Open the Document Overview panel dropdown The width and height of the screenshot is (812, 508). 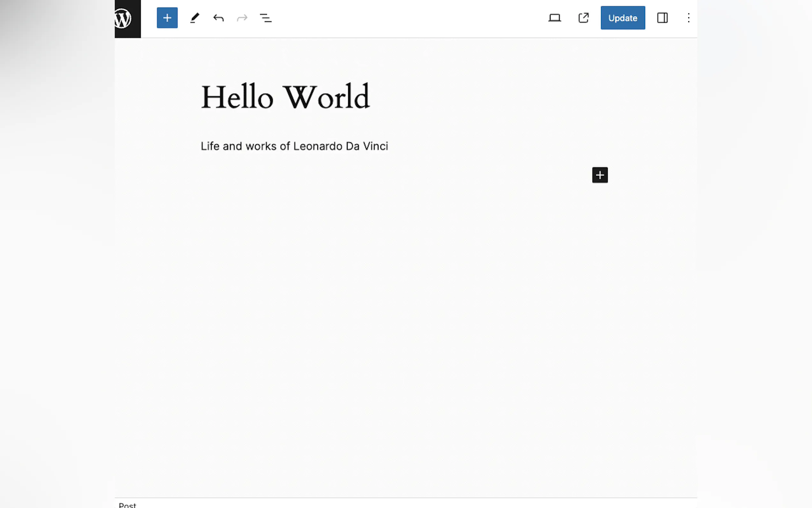(x=266, y=18)
